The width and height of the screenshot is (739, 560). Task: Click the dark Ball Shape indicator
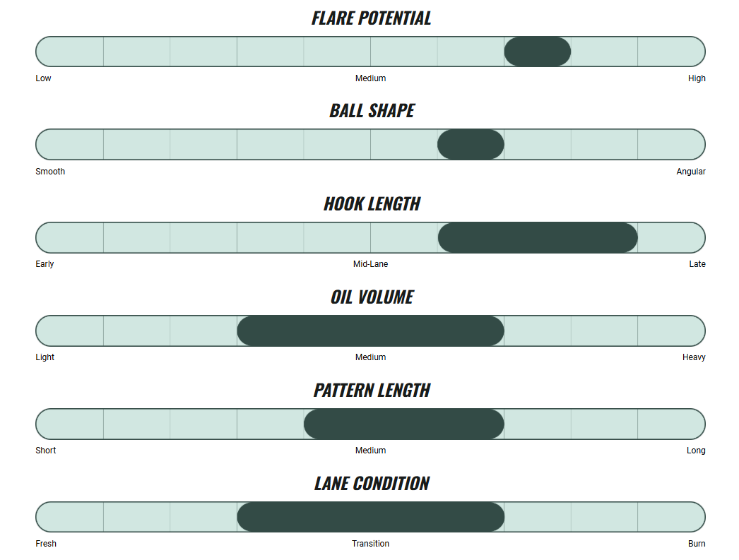point(471,144)
